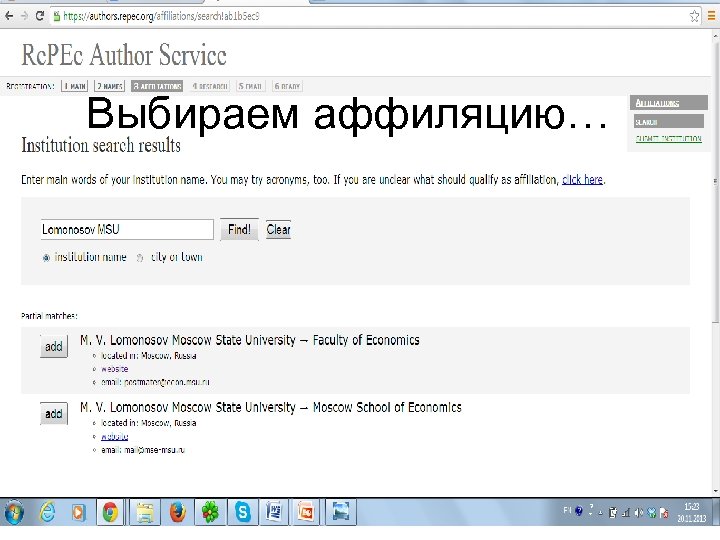Add Faculty of Economics affiliation
Image resolution: width=720 pixels, height=540 pixels.
point(54,347)
